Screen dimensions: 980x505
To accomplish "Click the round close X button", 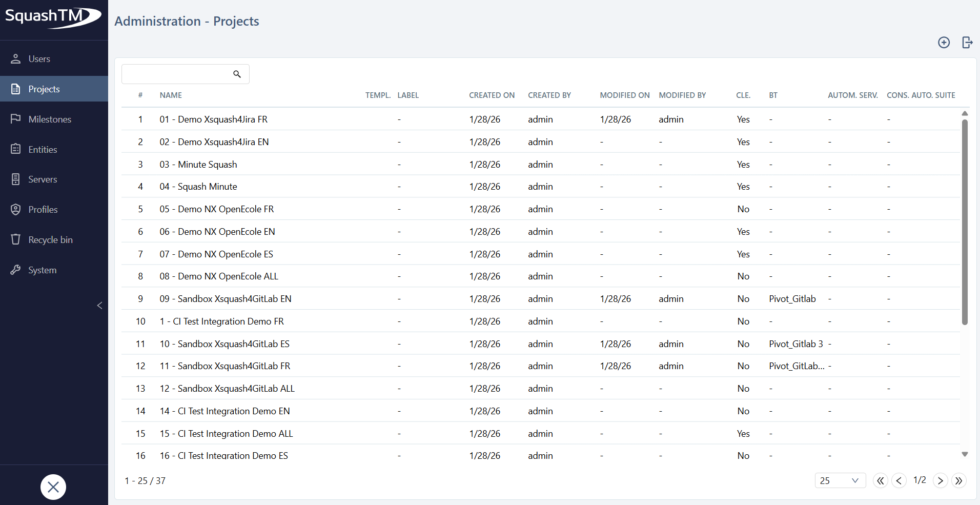I will point(53,487).
